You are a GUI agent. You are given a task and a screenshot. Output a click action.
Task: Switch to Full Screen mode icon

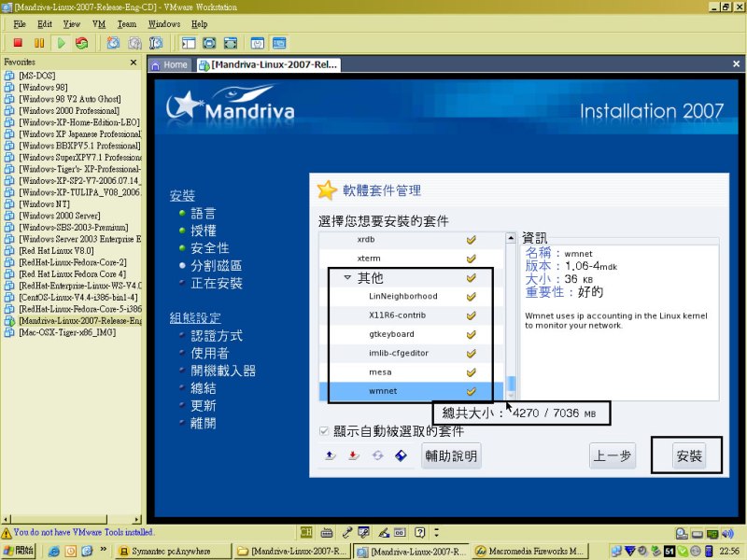(x=231, y=43)
